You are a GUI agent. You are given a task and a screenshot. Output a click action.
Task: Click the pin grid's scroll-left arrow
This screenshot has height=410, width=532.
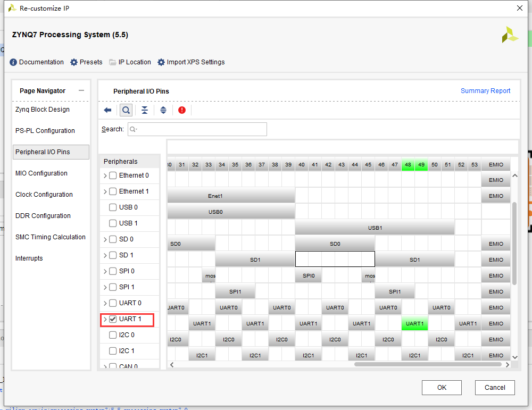172,365
